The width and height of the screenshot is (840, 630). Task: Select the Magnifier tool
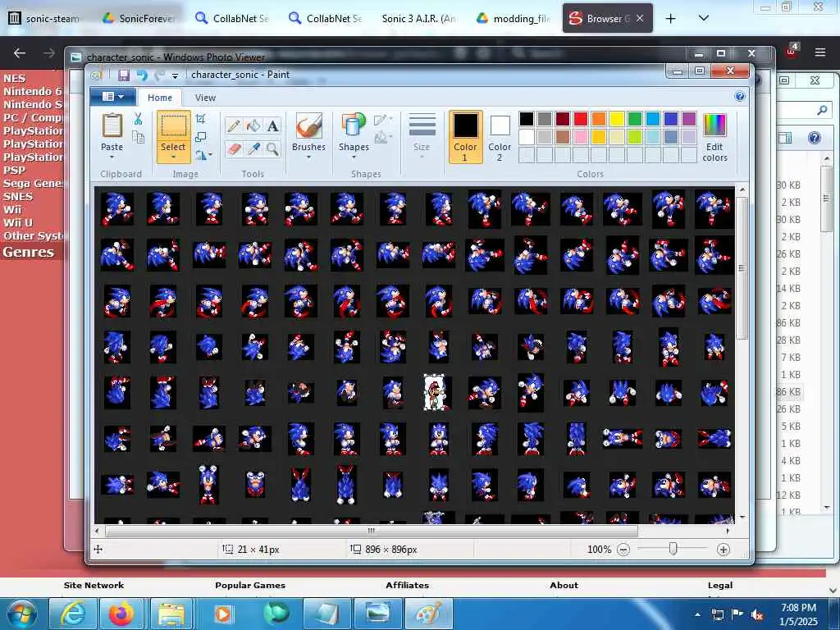272,149
